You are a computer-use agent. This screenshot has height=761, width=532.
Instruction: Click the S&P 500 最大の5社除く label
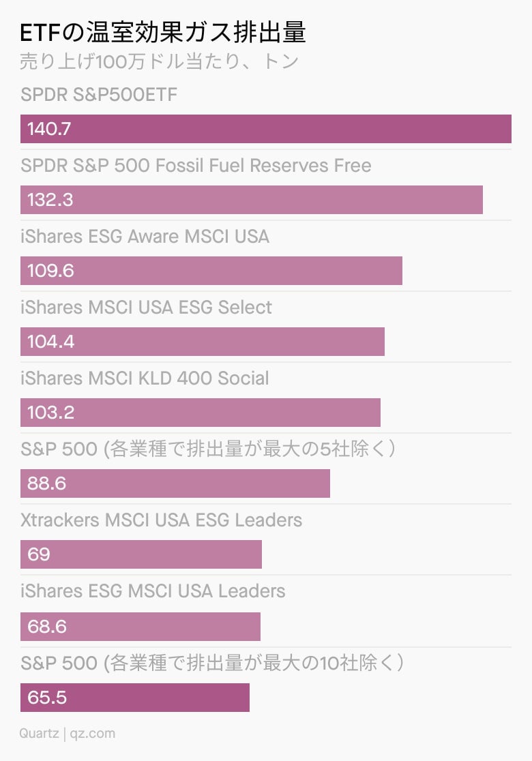[208, 449]
